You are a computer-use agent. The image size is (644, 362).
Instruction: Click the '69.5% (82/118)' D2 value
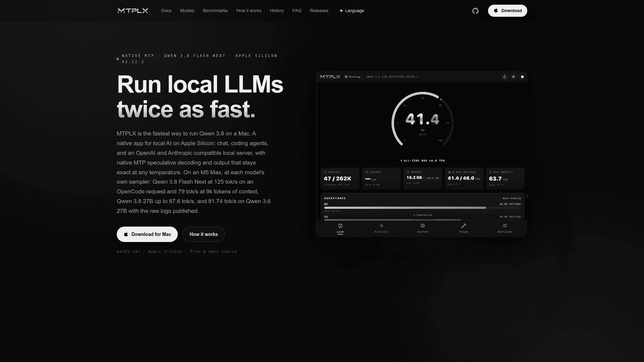tap(510, 217)
